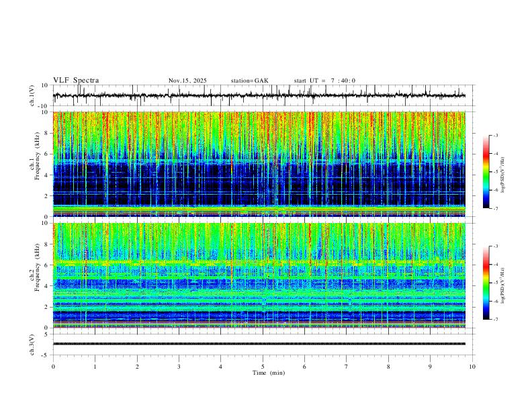Click the "VLF Spectra" plot title

(76, 81)
